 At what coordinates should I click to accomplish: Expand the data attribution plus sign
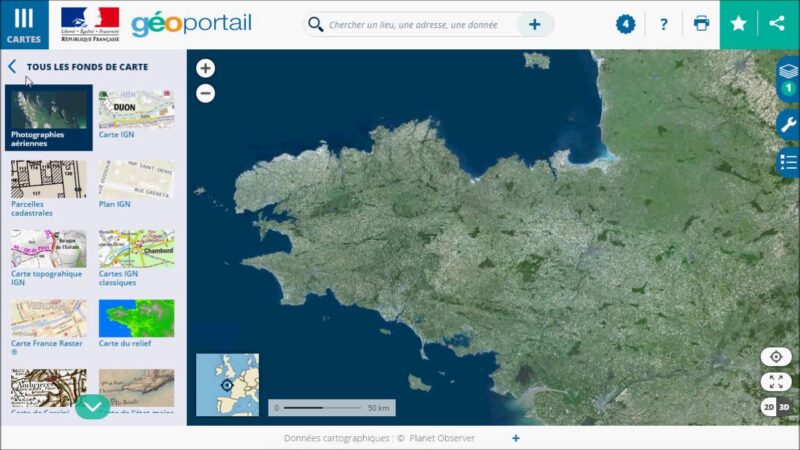click(x=516, y=438)
